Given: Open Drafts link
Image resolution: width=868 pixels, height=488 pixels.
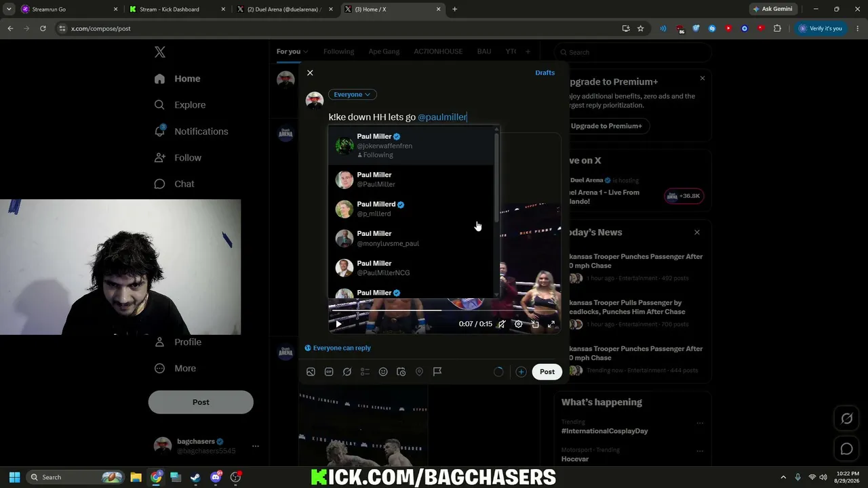Looking at the screenshot, I should (x=545, y=73).
